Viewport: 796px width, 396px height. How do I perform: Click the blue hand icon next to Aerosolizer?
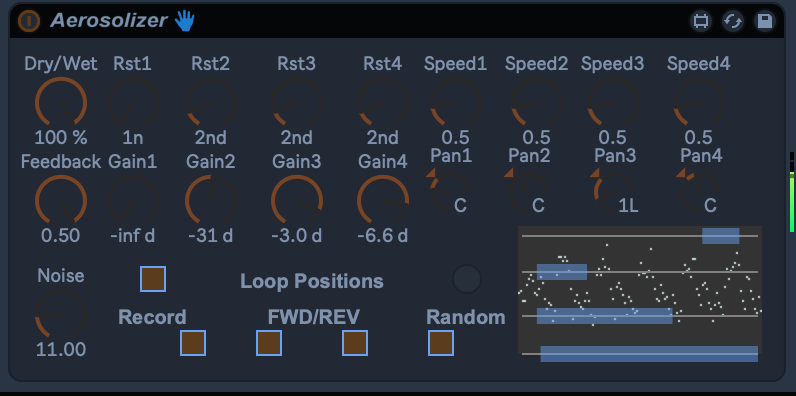click(x=185, y=21)
